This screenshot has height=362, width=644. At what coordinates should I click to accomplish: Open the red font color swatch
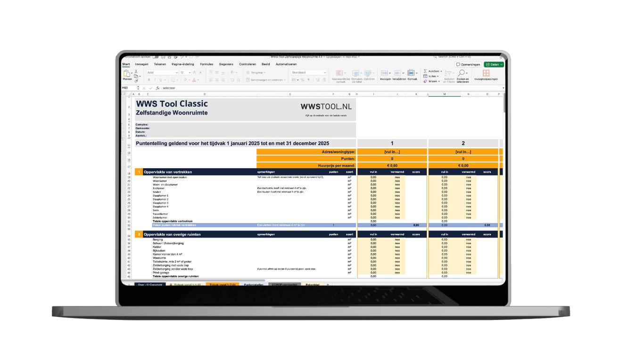coord(194,80)
